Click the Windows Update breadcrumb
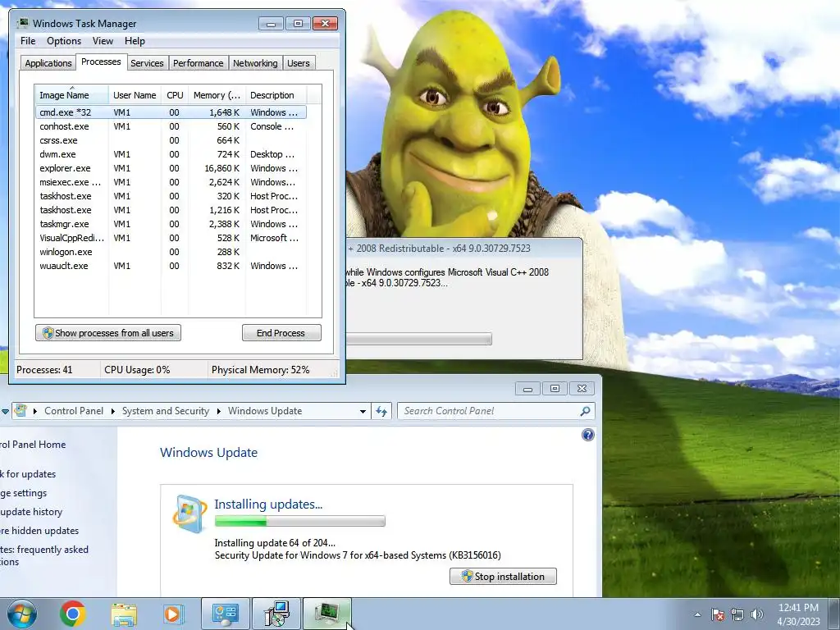Screen dimensions: 840x630 point(265,411)
